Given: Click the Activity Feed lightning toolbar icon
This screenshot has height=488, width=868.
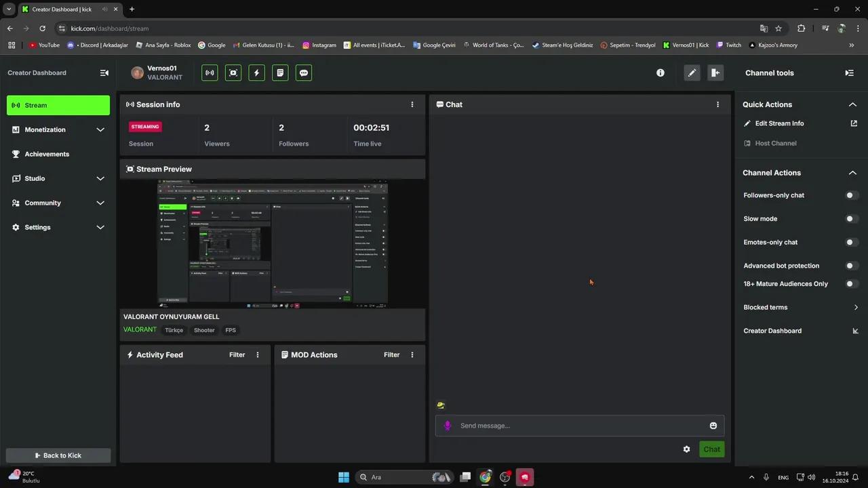Looking at the screenshot, I should click(256, 73).
